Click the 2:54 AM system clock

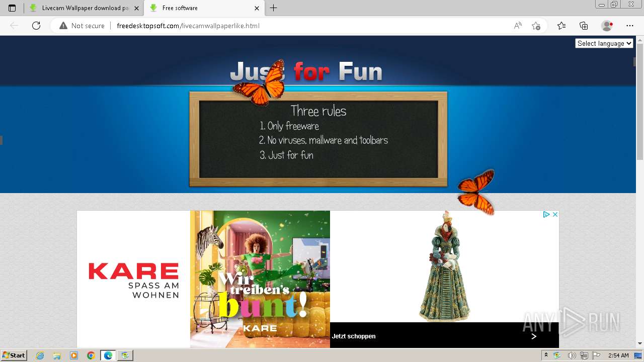point(618,355)
